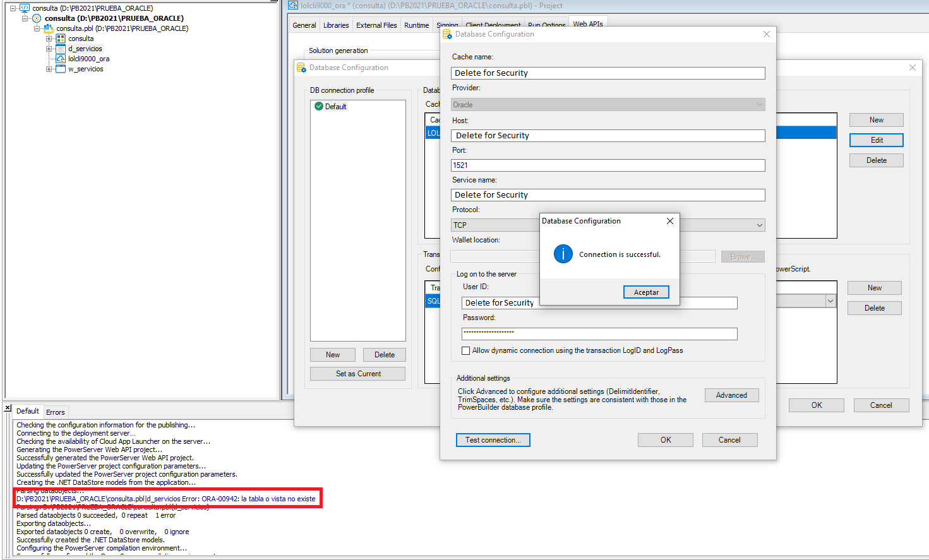Open the Protocol TCP dropdown
The width and height of the screenshot is (929, 560).
point(758,225)
